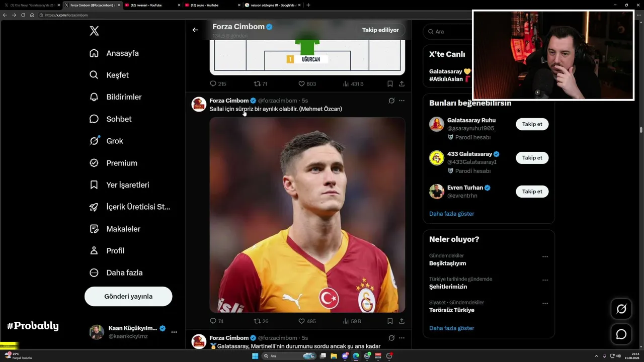Share the Sallai post
The width and height of the screenshot is (644, 362).
[x=401, y=321]
